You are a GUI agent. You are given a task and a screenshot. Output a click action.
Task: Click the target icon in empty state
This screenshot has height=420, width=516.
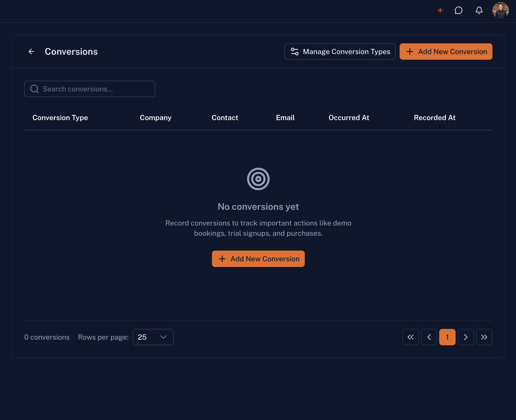(x=258, y=179)
